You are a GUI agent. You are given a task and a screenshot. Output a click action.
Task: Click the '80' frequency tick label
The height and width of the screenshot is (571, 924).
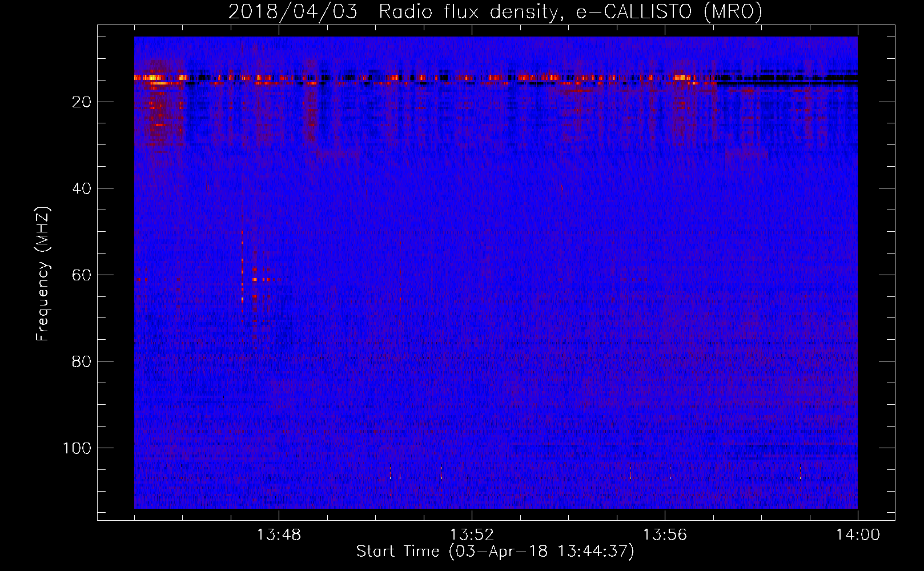point(82,361)
